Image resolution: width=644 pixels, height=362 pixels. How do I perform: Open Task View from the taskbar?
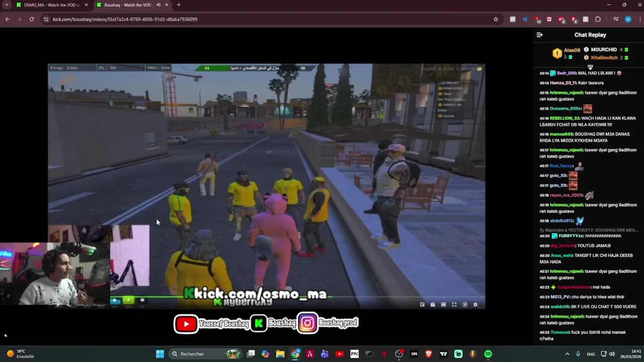point(251,354)
